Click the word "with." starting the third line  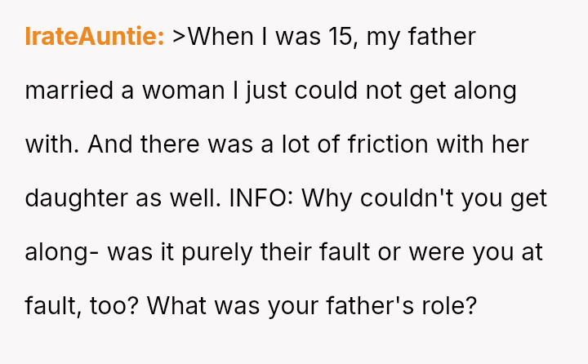coord(51,144)
